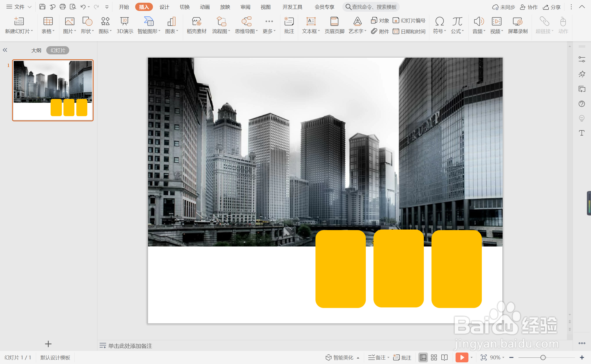Toggle fit-to-window zoom icon

click(484, 357)
